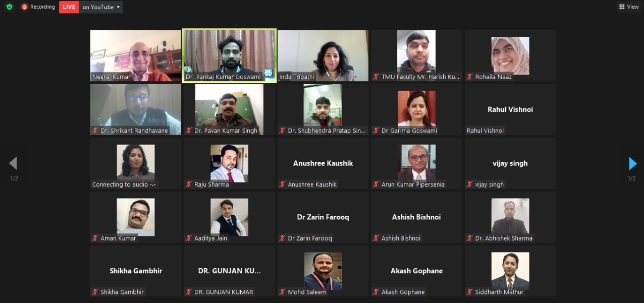
Task: Select Rahul Vishnoi's participant tile
Action: [x=510, y=109]
